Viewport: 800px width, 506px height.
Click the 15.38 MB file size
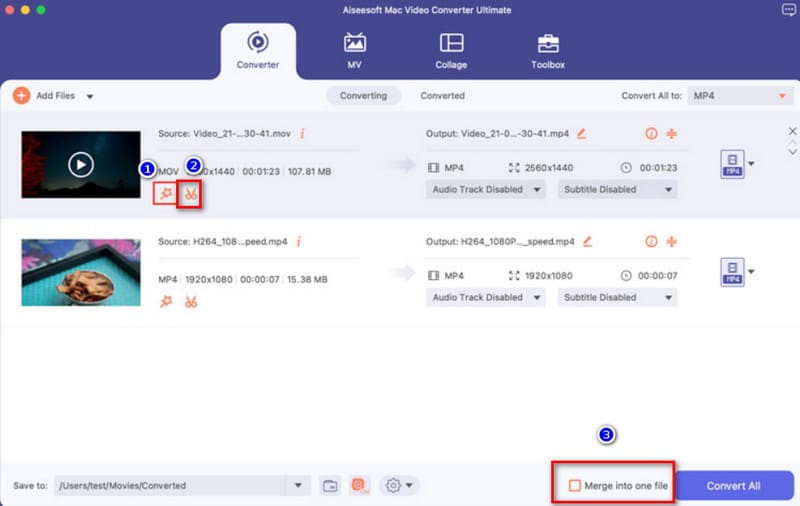click(307, 280)
